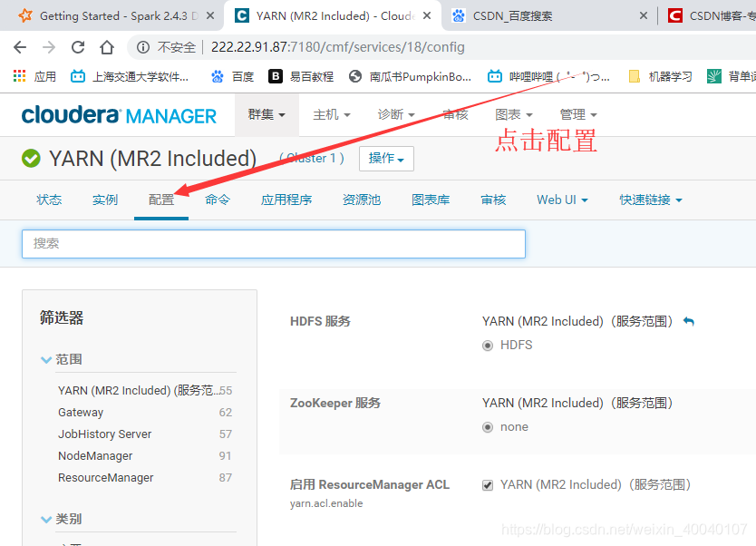This screenshot has width=756, height=546.
Task: Open the 诊断 dropdown menu
Action: click(396, 115)
